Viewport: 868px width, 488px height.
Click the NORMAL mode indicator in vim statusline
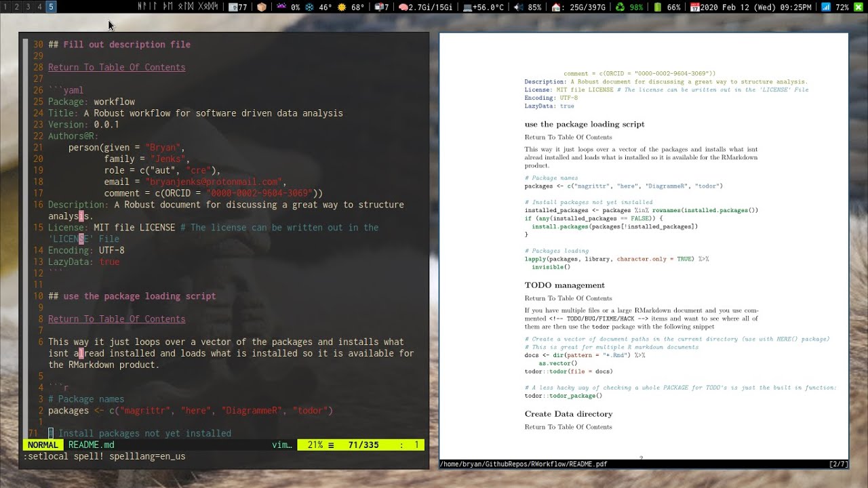[43, 445]
